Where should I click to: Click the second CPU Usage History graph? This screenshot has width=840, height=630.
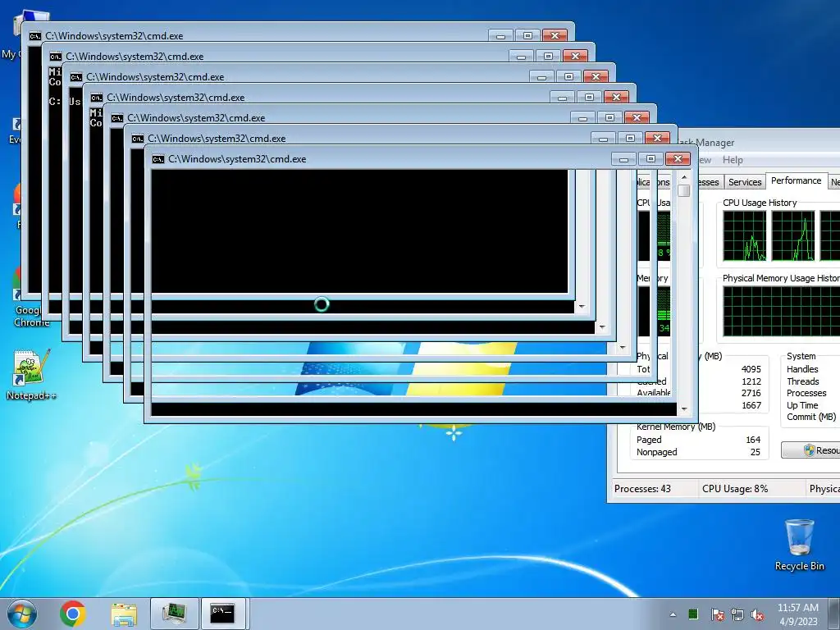coord(793,235)
